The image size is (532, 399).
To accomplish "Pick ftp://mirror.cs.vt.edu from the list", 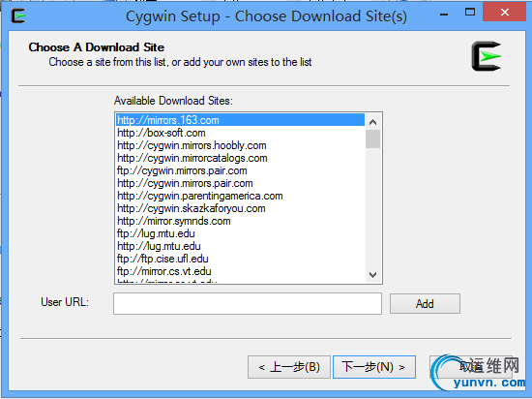I will (x=240, y=271).
